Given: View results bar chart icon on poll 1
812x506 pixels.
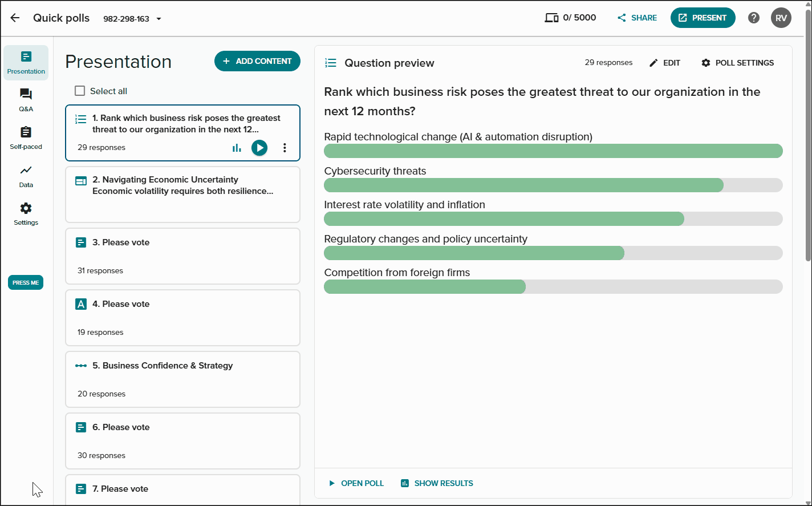Looking at the screenshot, I should click(237, 148).
